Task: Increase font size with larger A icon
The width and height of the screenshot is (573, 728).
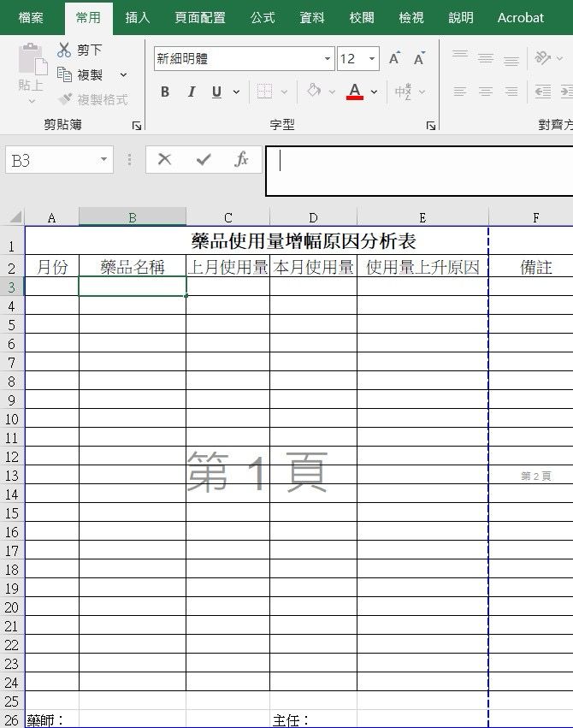Action: (x=394, y=59)
